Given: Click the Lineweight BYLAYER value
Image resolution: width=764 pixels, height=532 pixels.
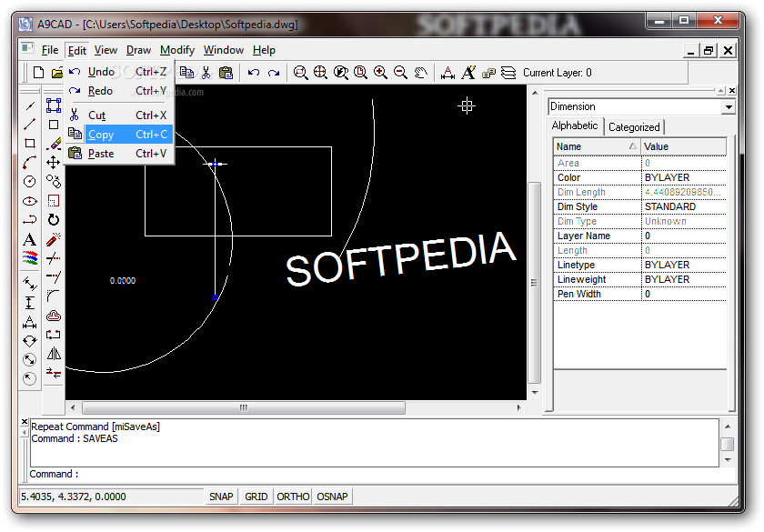Looking at the screenshot, I should coord(684,280).
